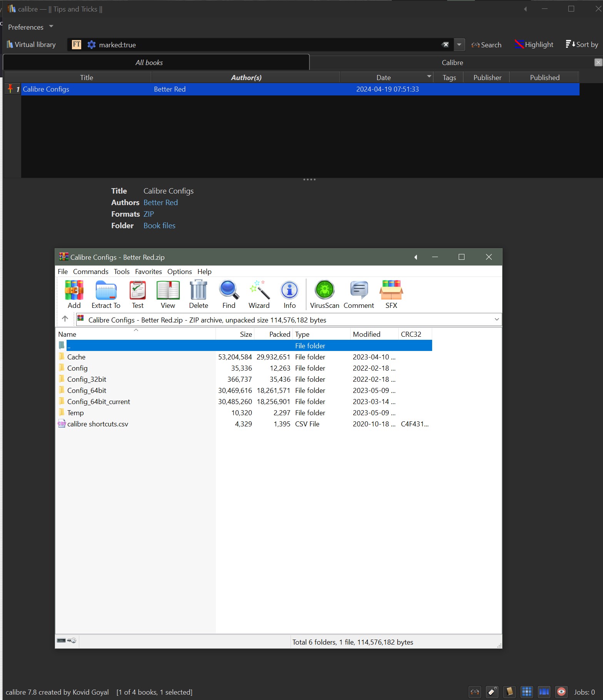
Task: Toggle the cover grid view button
Action: 526,692
